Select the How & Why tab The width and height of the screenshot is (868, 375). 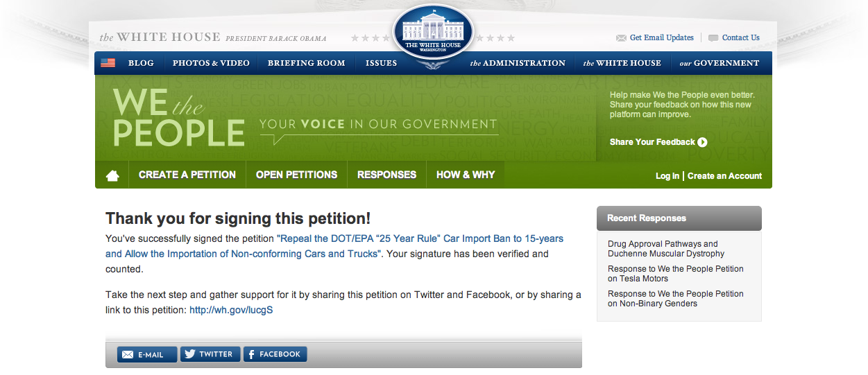coord(466,175)
